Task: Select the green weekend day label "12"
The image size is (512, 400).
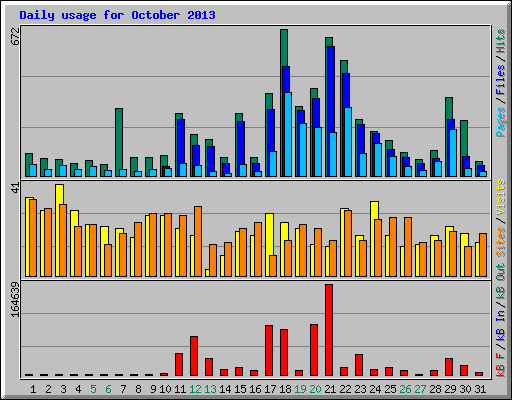Action: coord(195,389)
